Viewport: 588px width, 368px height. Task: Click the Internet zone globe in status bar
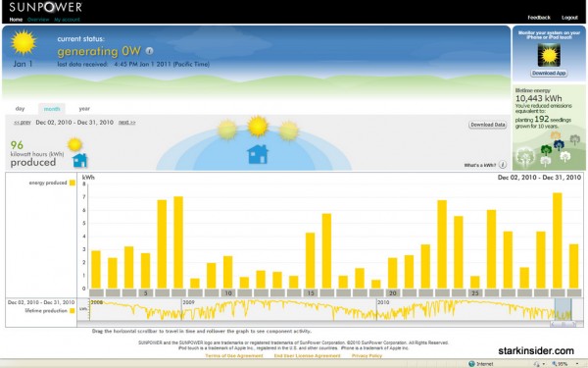tap(471, 364)
